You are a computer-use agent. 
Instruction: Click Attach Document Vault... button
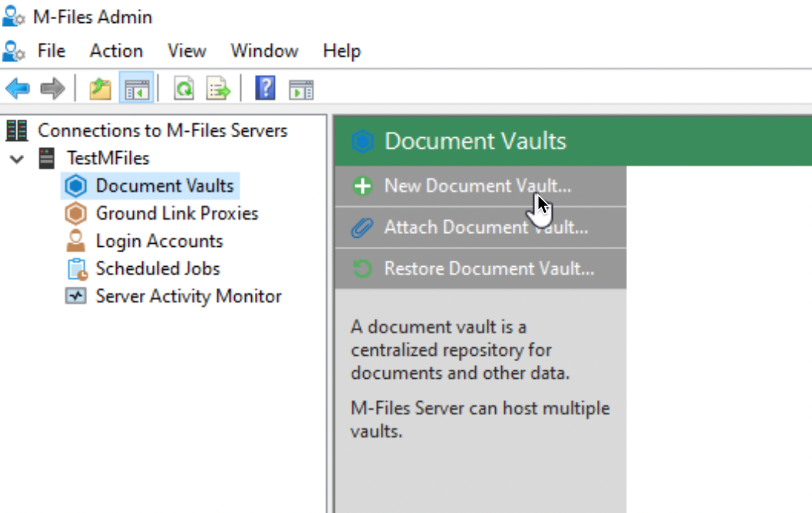coord(481,228)
